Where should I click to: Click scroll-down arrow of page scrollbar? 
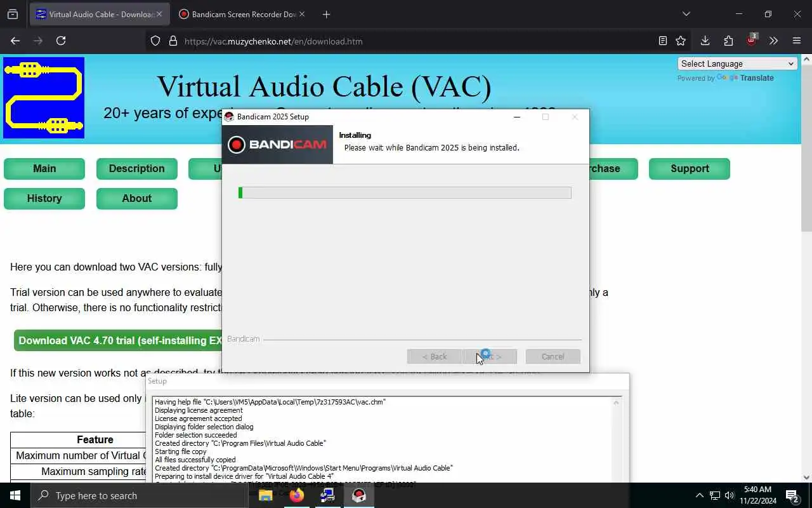click(x=806, y=478)
